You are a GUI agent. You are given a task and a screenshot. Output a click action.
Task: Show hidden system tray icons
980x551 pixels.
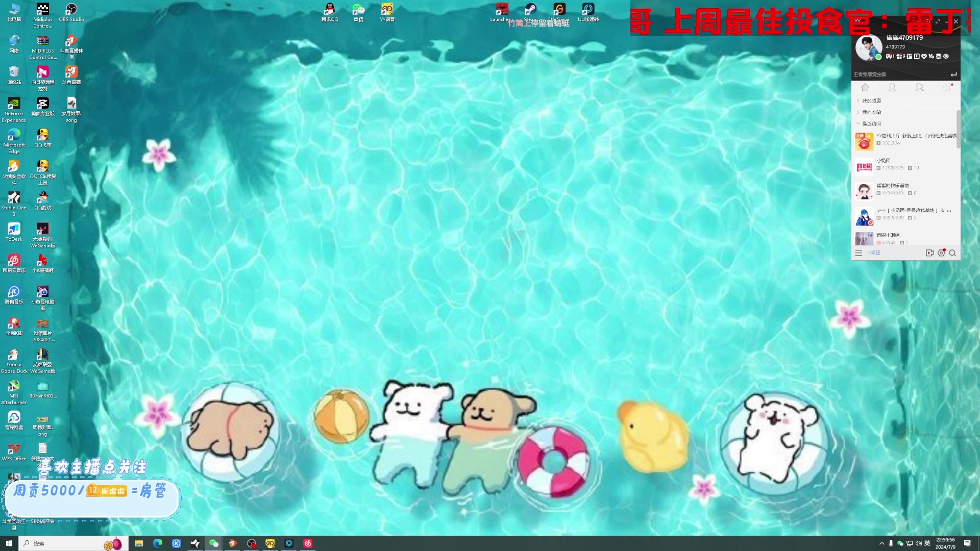point(881,543)
